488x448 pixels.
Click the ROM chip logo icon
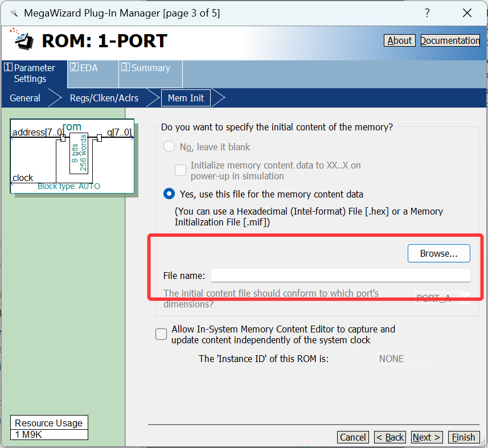coord(22,40)
